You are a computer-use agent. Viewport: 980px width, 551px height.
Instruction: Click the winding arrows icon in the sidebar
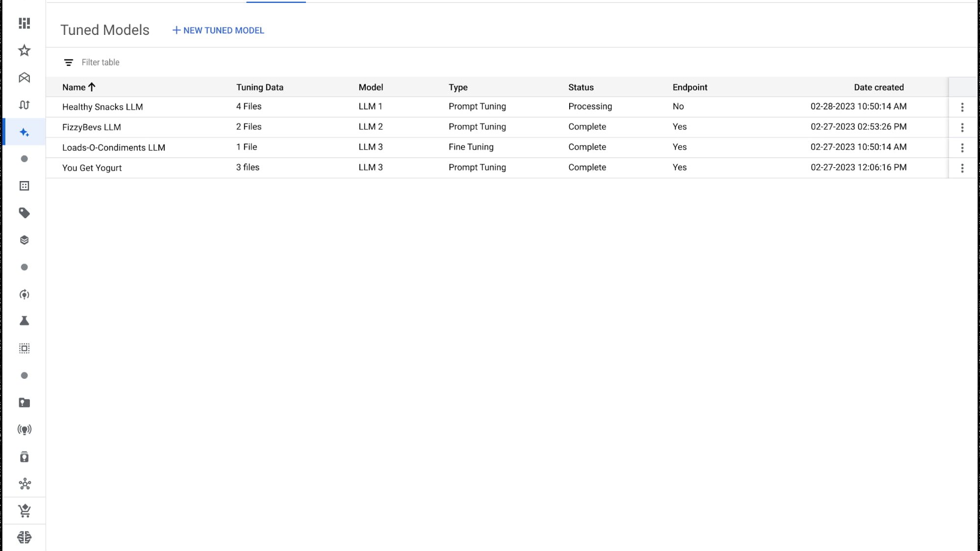click(x=24, y=105)
